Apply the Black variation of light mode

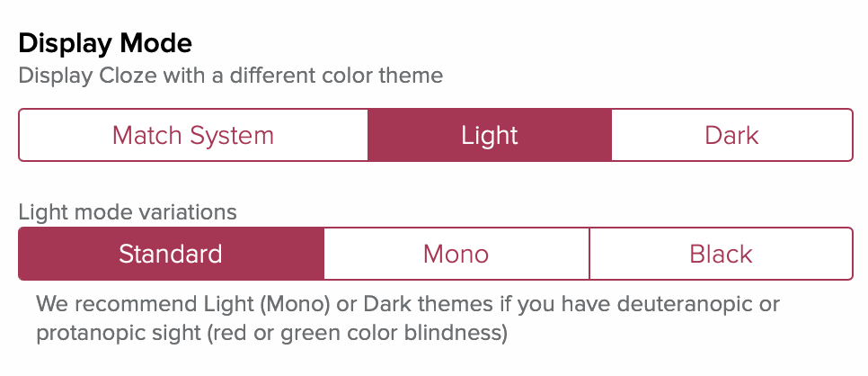tap(721, 254)
